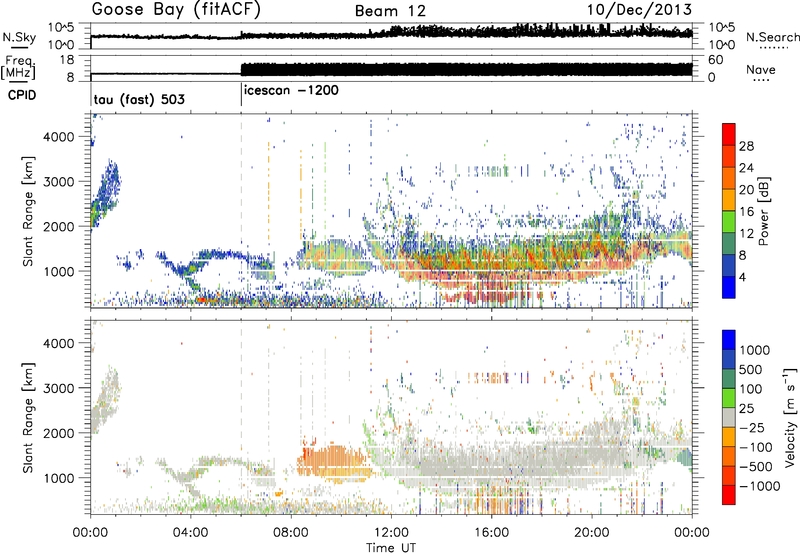The image size is (800, 554).
Task: Click the black frequency band in the Freq. panel
Action: tap(466, 69)
